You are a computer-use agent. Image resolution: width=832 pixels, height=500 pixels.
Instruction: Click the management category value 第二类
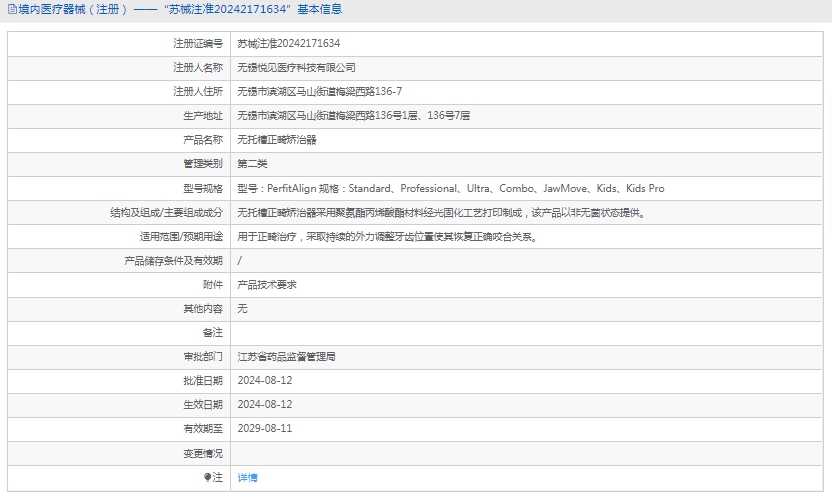(x=252, y=164)
